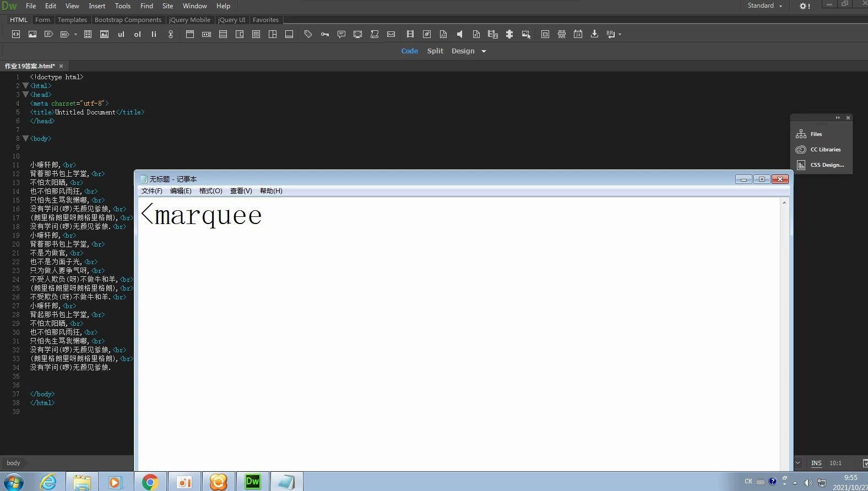The image size is (868, 491).
Task: Insert an Email Link
Action: [391, 34]
